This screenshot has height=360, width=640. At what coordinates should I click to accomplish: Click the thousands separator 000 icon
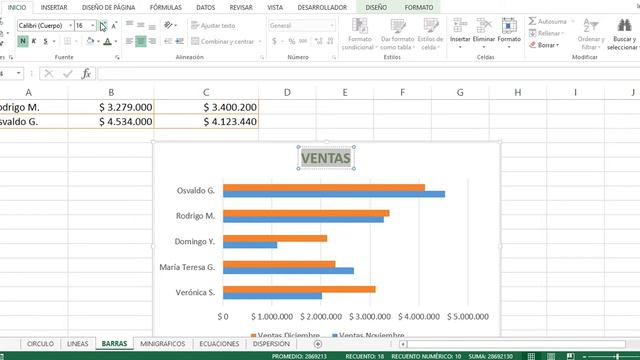coord(303,41)
